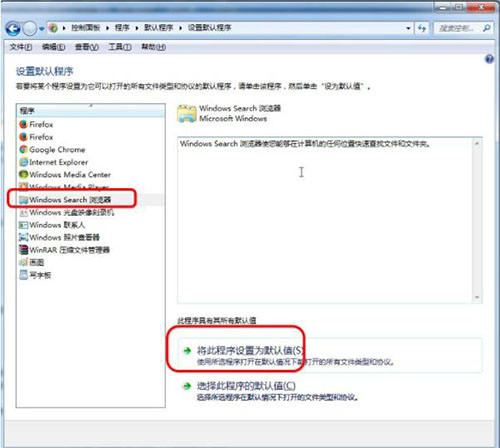This screenshot has height=448, width=500.
Task: Click description box scroll down arrow
Action: [477, 297]
